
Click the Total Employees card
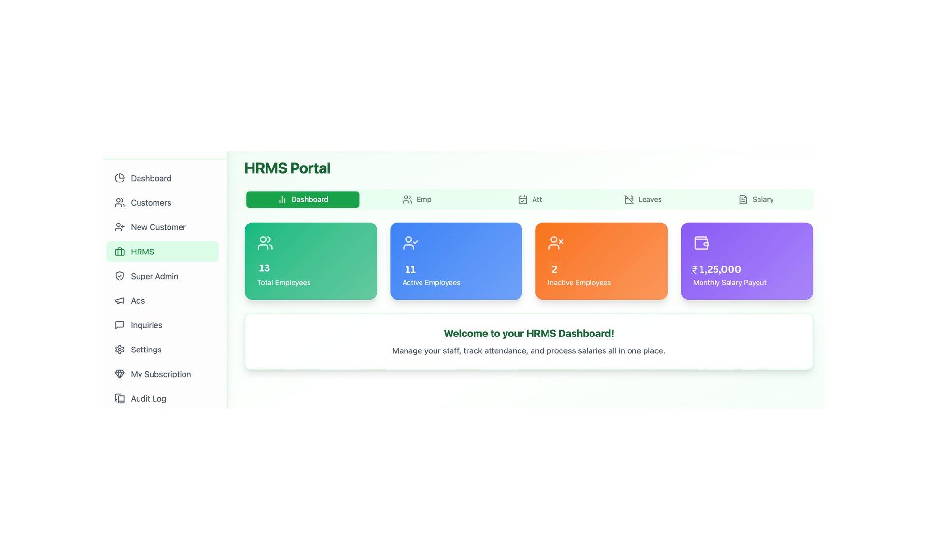[310, 261]
